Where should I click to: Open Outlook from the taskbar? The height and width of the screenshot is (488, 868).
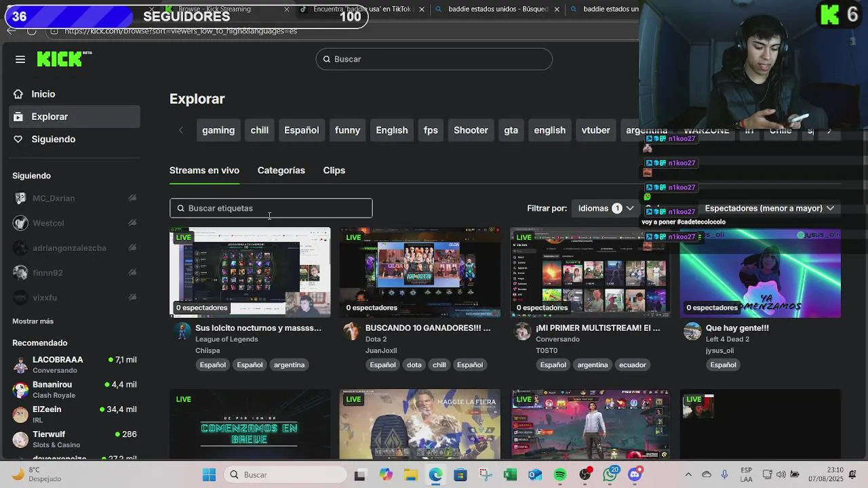point(535,475)
